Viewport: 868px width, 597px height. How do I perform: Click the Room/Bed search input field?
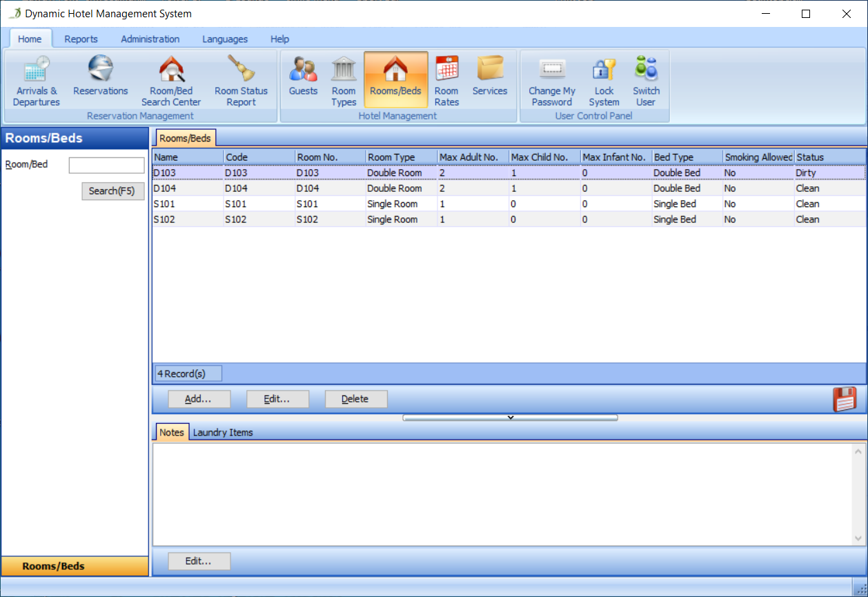[x=106, y=166]
